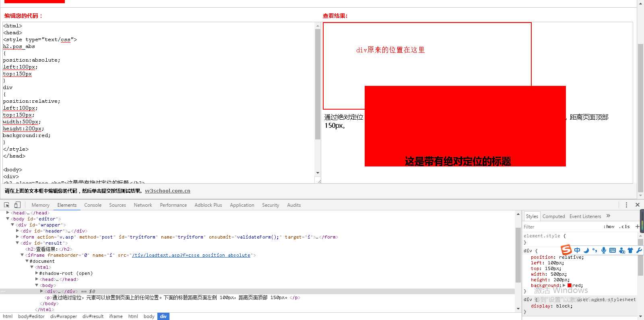The height and width of the screenshot is (320, 644).
Task: Click 'position: relative' style declaration
Action: point(557,257)
